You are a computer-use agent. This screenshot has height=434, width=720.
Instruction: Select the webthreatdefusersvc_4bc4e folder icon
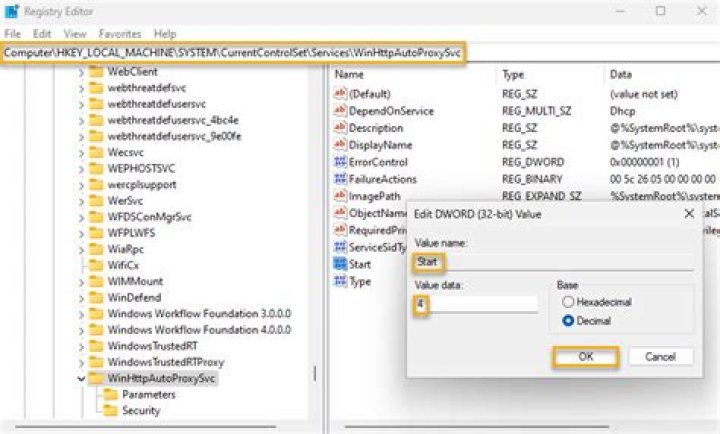(96, 120)
